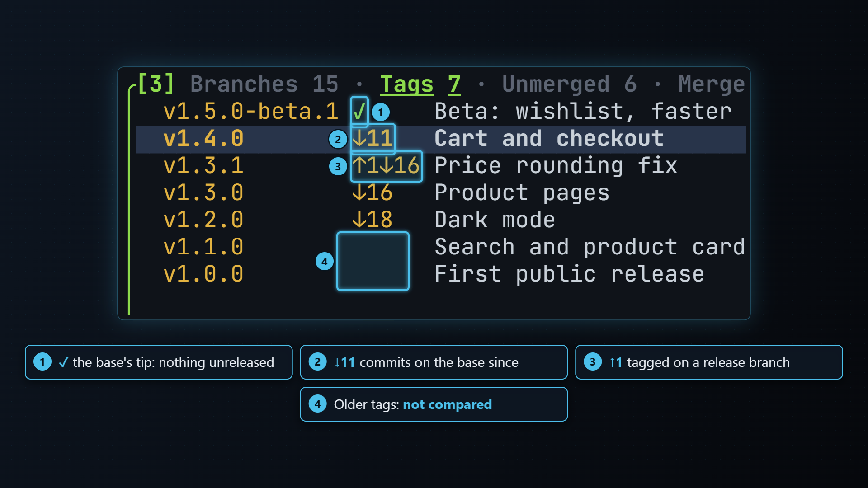Click 'Older tags: not compared' legend text

[413, 404]
